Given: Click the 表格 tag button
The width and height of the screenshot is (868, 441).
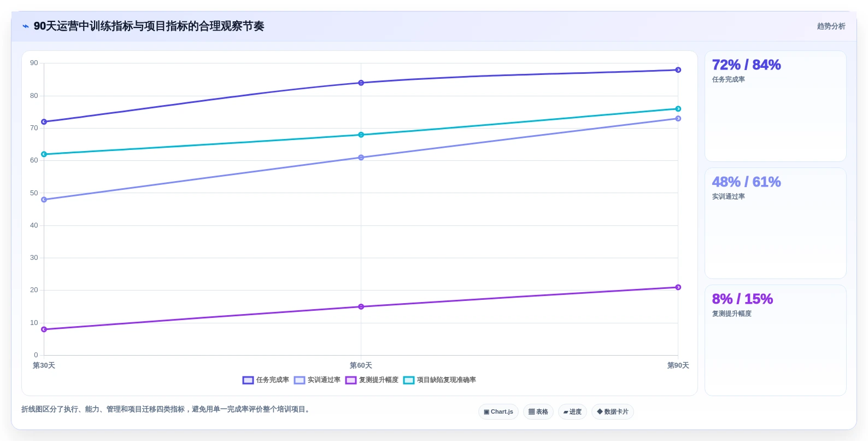Looking at the screenshot, I should [x=538, y=411].
